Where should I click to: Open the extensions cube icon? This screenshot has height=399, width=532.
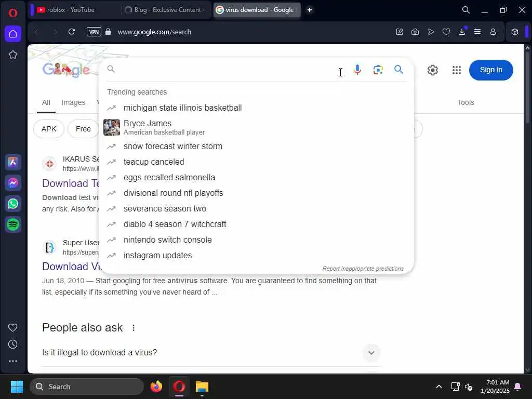pos(515,32)
